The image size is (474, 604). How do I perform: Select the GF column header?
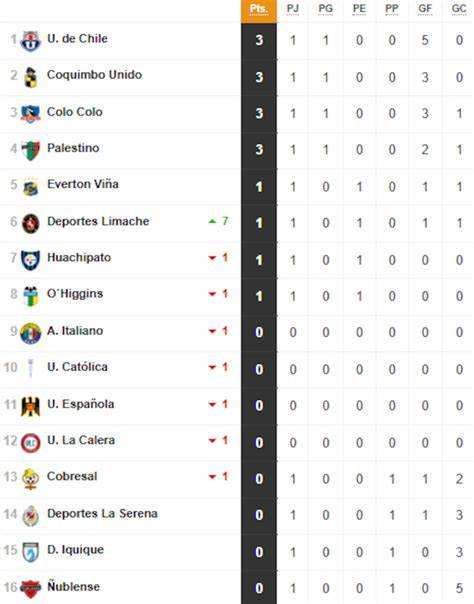click(425, 9)
